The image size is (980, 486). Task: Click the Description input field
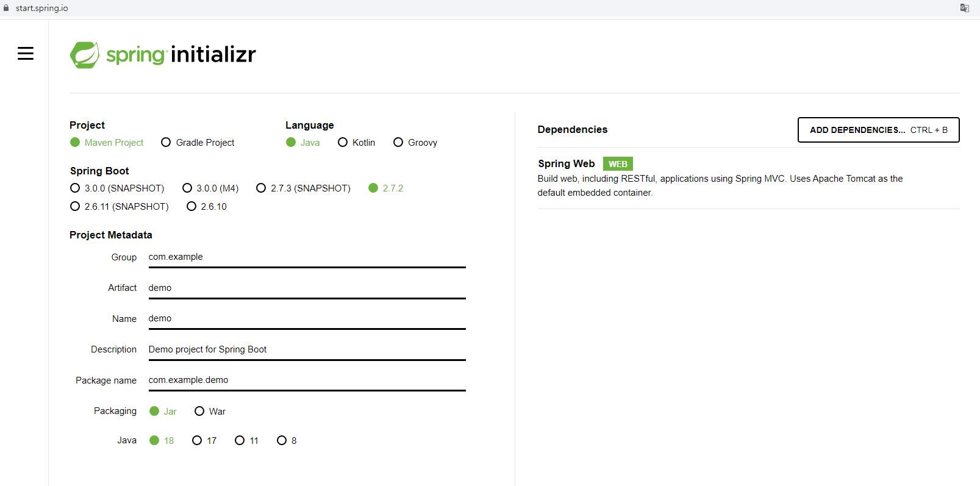point(307,349)
